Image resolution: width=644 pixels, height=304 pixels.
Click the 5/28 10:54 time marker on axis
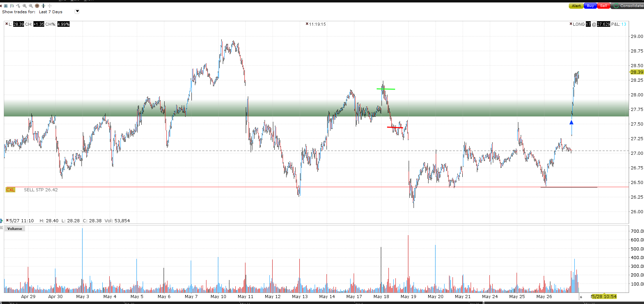pos(604,296)
